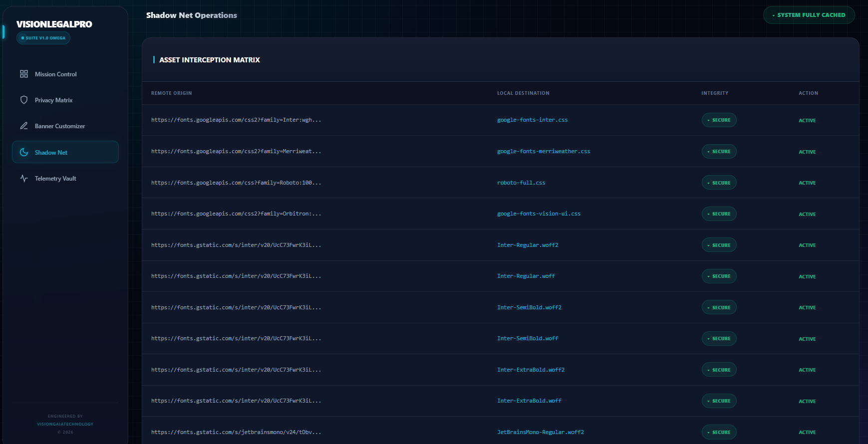Click Secure badge for google-fonts-inter.css
The image size is (868, 444).
coord(719,120)
